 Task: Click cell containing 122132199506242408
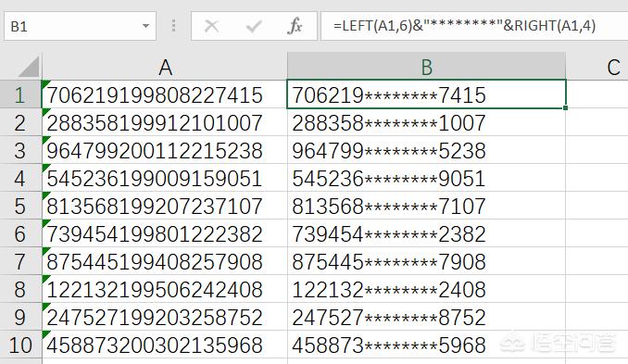click(165, 289)
